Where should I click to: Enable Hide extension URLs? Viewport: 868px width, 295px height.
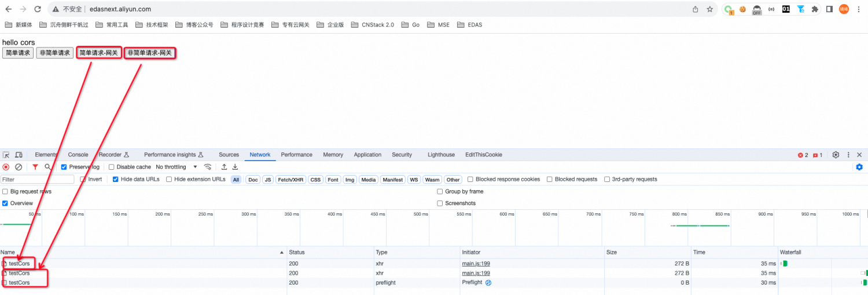click(x=169, y=179)
